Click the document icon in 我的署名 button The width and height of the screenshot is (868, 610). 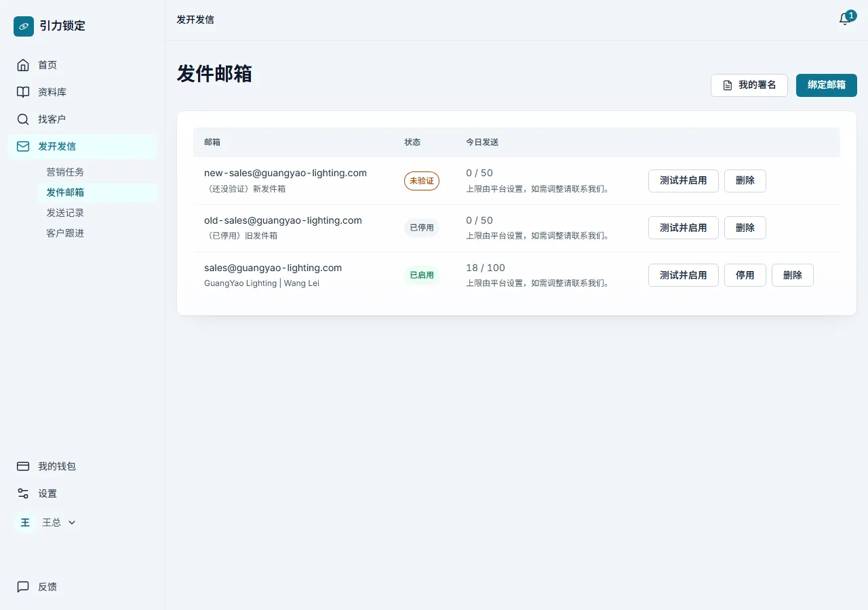tap(728, 85)
